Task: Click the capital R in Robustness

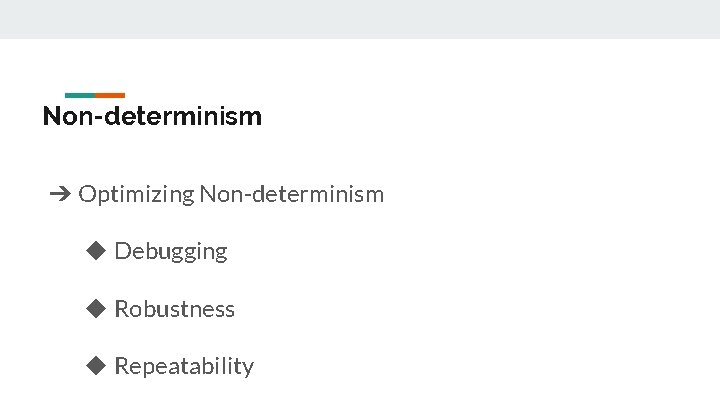Action: click(121, 309)
